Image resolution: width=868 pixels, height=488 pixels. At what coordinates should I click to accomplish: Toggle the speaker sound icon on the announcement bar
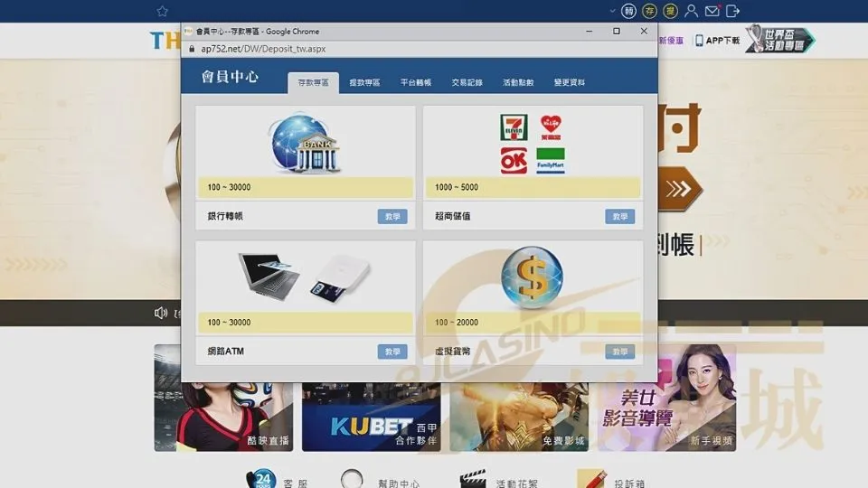point(161,314)
